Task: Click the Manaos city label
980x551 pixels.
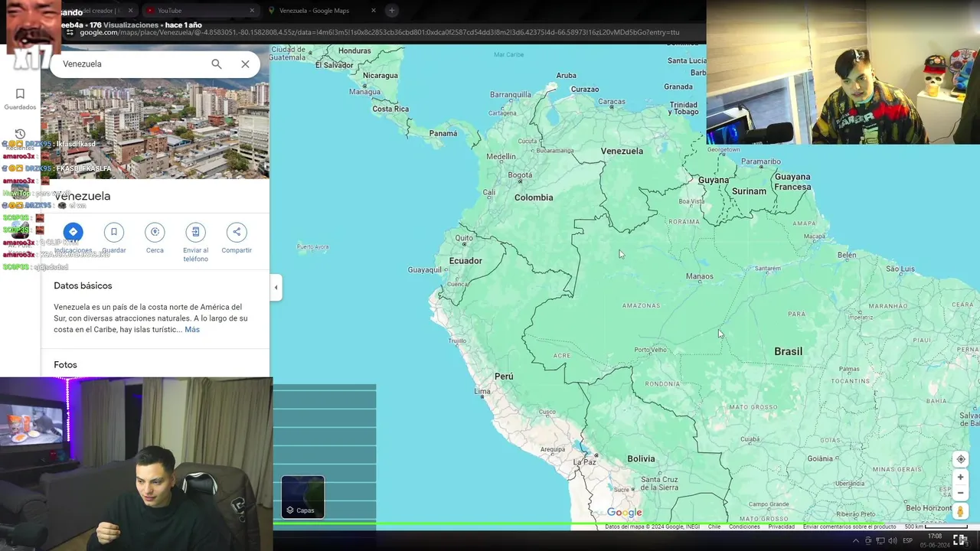Action: 700,276
